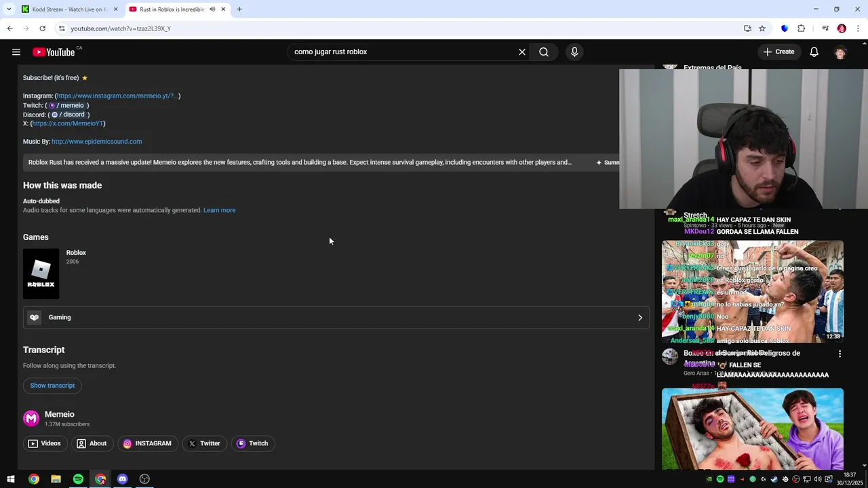The height and width of the screenshot is (488, 868).
Task: Open the coffin recommended video thumbnail
Action: pos(753,428)
